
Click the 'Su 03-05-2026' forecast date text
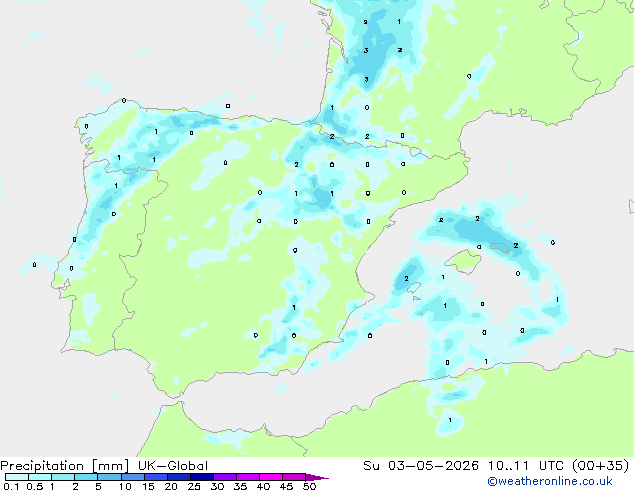tap(421, 466)
